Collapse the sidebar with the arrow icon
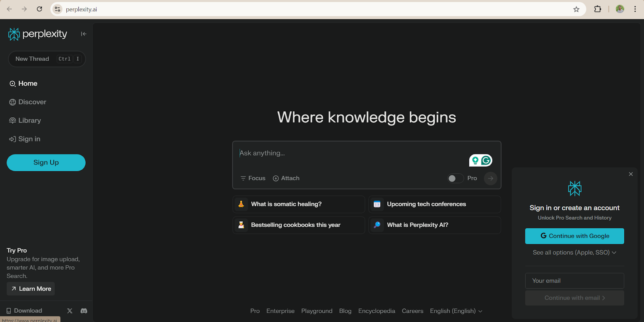The height and width of the screenshot is (322, 644). click(83, 34)
